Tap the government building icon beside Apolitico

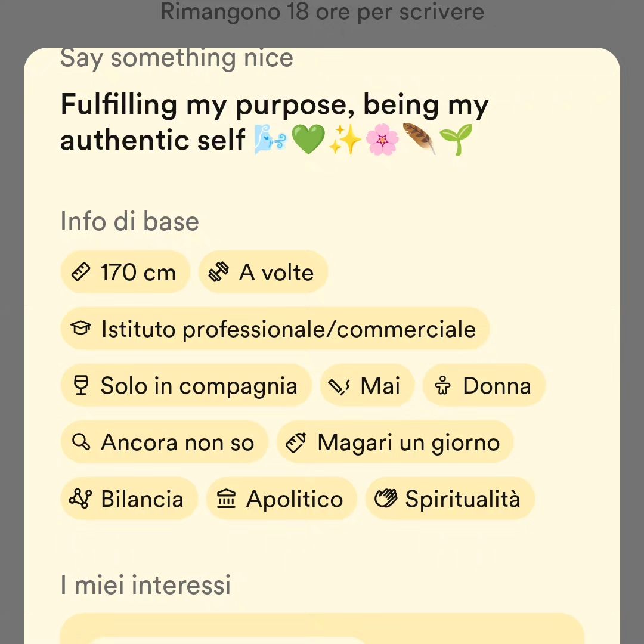pyautogui.click(x=227, y=499)
